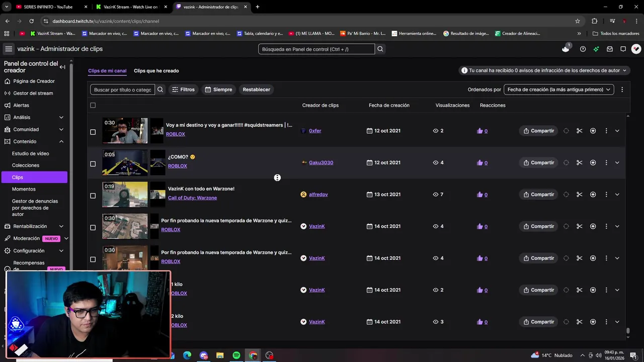Expand details chevron of the alfredpv clip row
This screenshot has width=644, height=362.
pyautogui.click(x=617, y=195)
